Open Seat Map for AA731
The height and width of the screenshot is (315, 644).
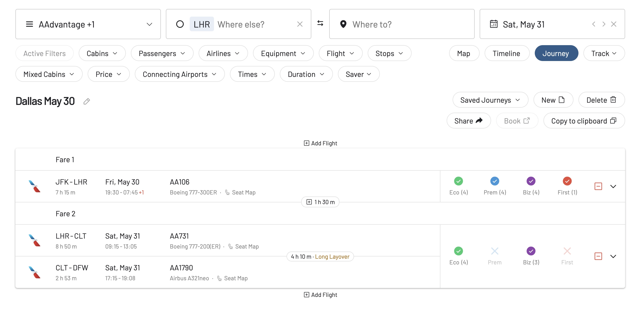click(244, 246)
